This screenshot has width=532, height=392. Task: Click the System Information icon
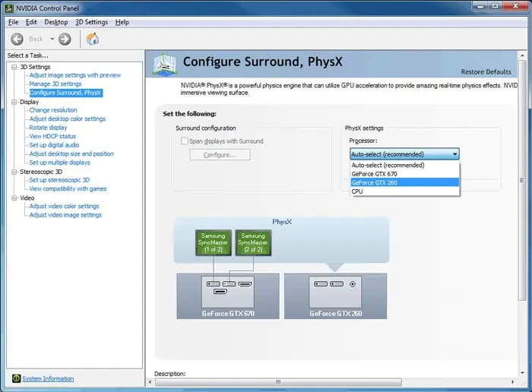[16, 378]
